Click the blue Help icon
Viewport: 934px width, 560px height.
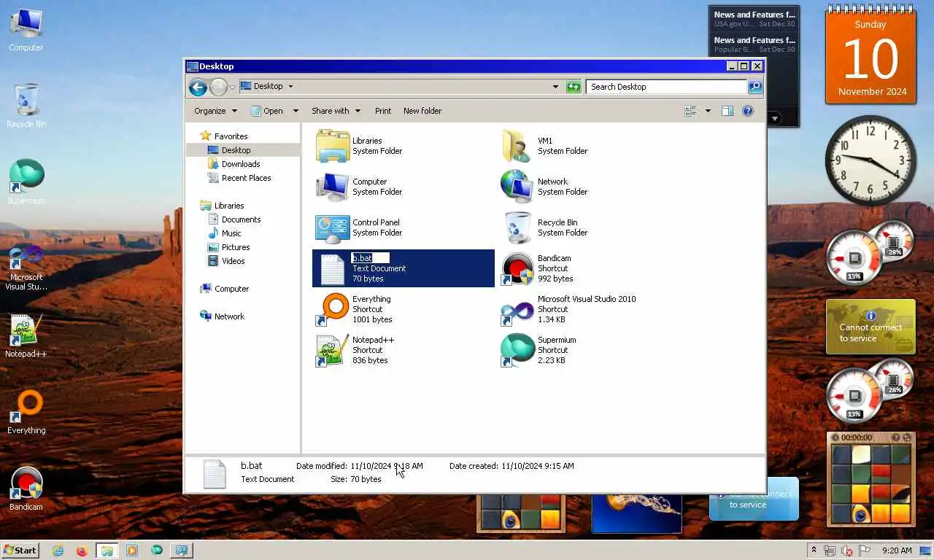click(748, 111)
